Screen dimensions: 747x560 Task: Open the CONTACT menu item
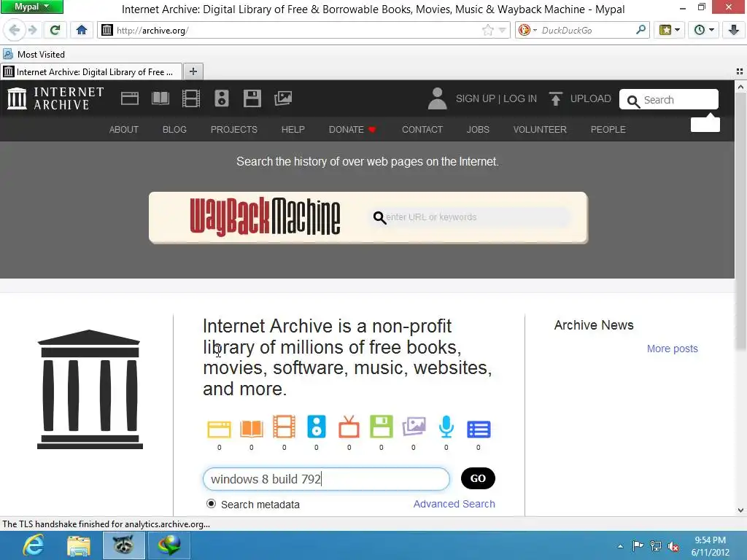pos(422,130)
